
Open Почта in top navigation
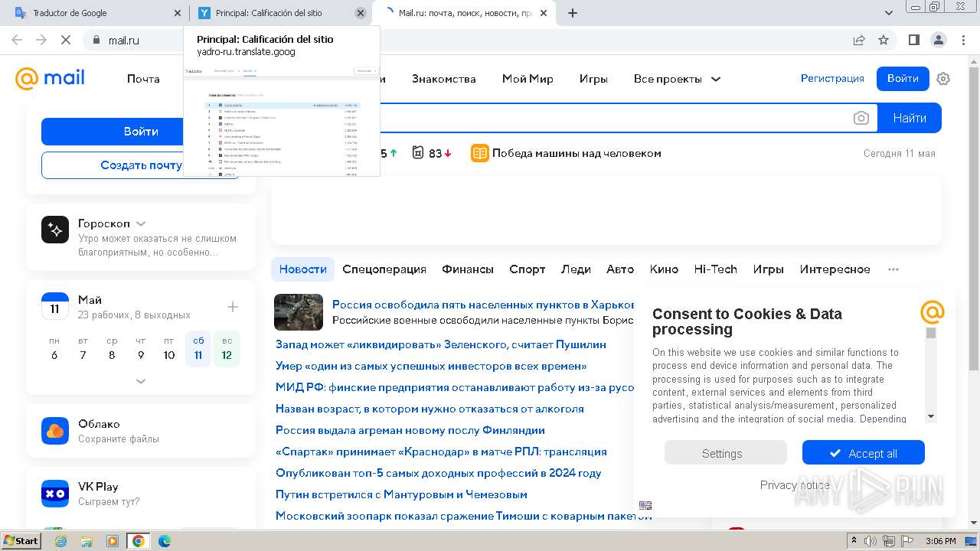click(x=143, y=79)
